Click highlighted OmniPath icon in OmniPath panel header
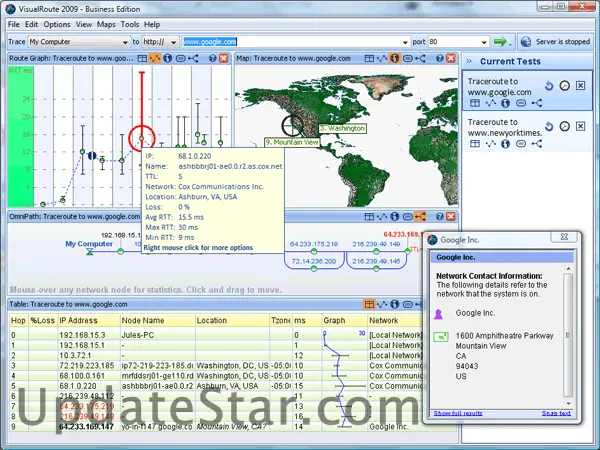This screenshot has width=600, height=450. point(420,217)
